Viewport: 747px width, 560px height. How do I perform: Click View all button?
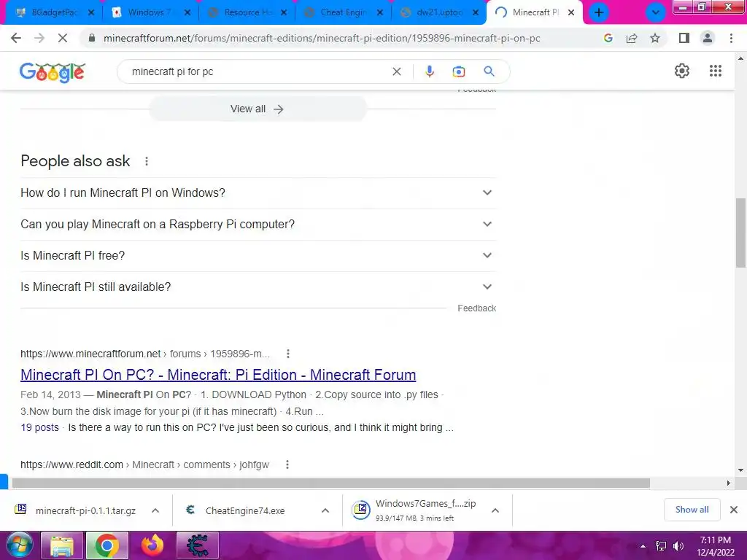tap(258, 109)
